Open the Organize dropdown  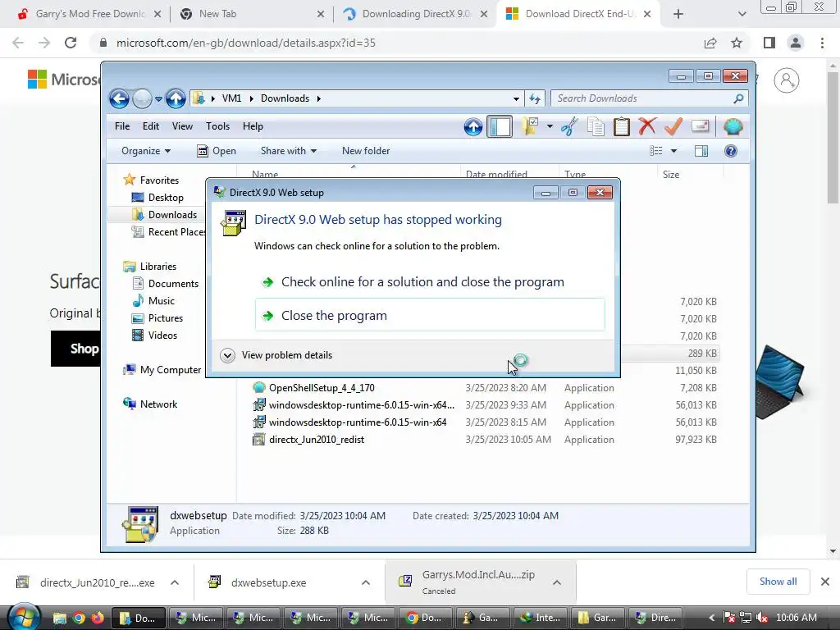(x=146, y=151)
